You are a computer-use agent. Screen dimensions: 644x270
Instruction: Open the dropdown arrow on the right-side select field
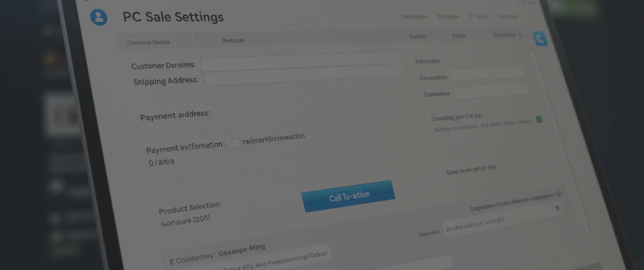pyautogui.click(x=557, y=208)
